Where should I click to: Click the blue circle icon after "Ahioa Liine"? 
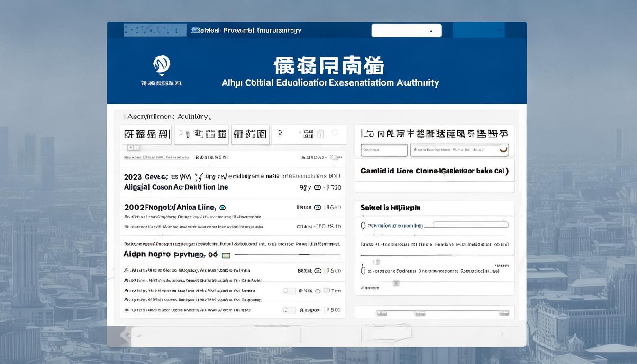pos(223,208)
